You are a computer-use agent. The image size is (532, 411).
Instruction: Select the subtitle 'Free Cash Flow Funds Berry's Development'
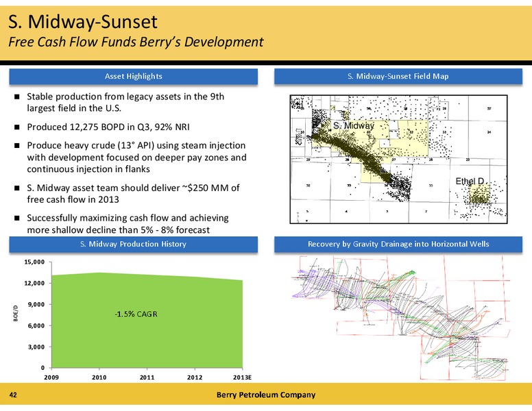(136, 42)
